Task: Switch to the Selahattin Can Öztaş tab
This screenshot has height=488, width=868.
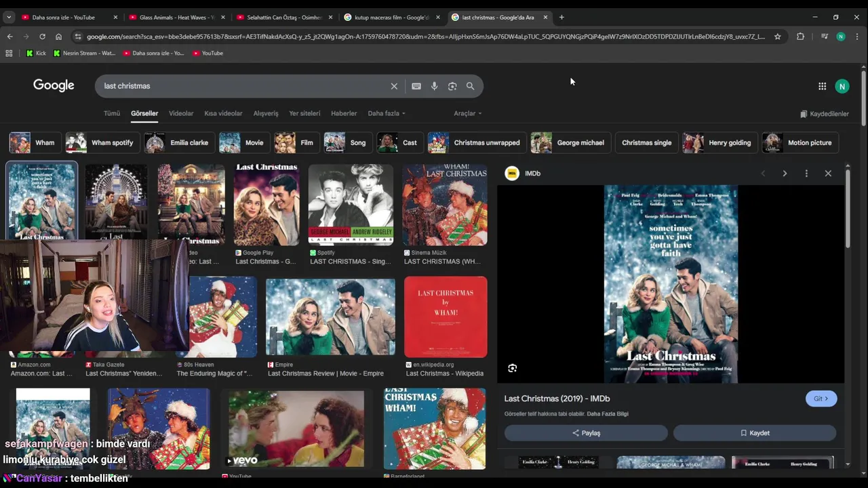Action: (283, 17)
